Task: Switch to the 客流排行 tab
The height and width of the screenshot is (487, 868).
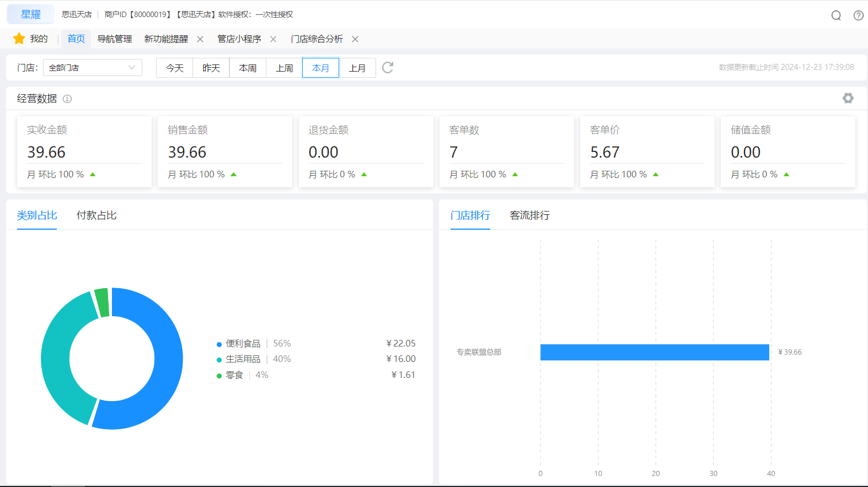Action: click(x=529, y=215)
